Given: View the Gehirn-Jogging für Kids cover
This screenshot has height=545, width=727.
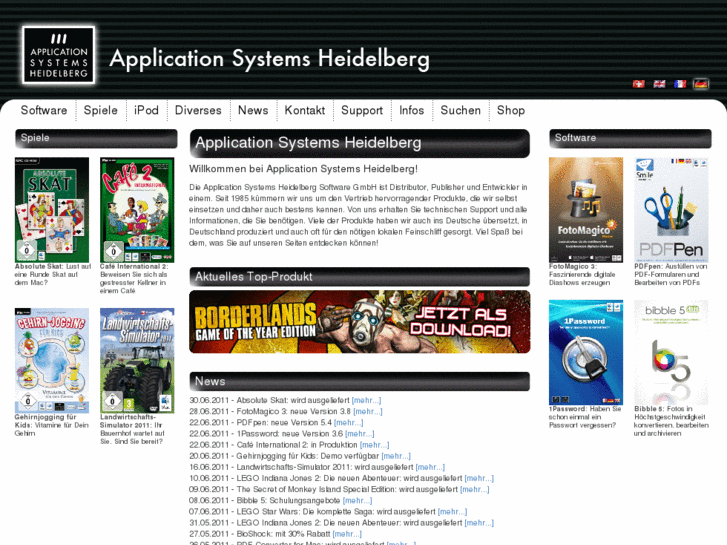Looking at the screenshot, I should coord(52,360).
